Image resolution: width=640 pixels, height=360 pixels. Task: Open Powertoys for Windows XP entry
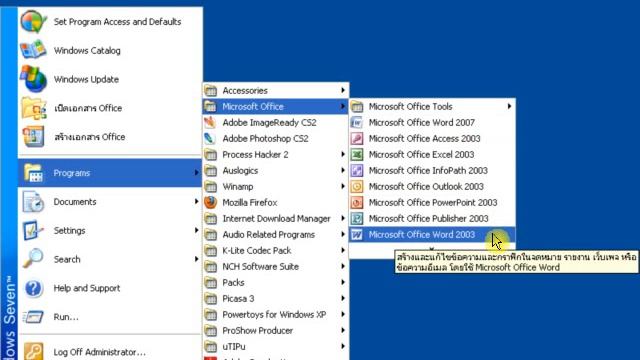point(276,315)
